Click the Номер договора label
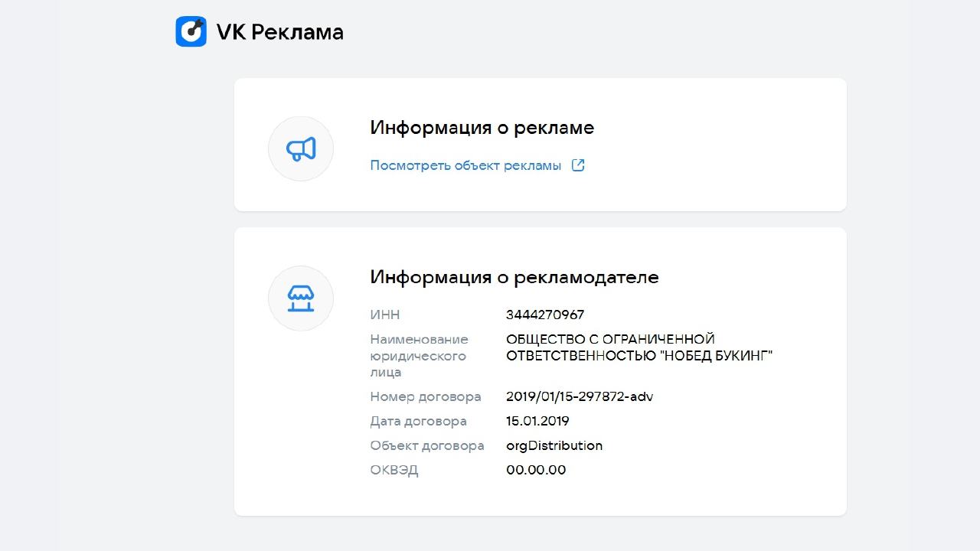This screenshot has width=980, height=551. pos(426,396)
